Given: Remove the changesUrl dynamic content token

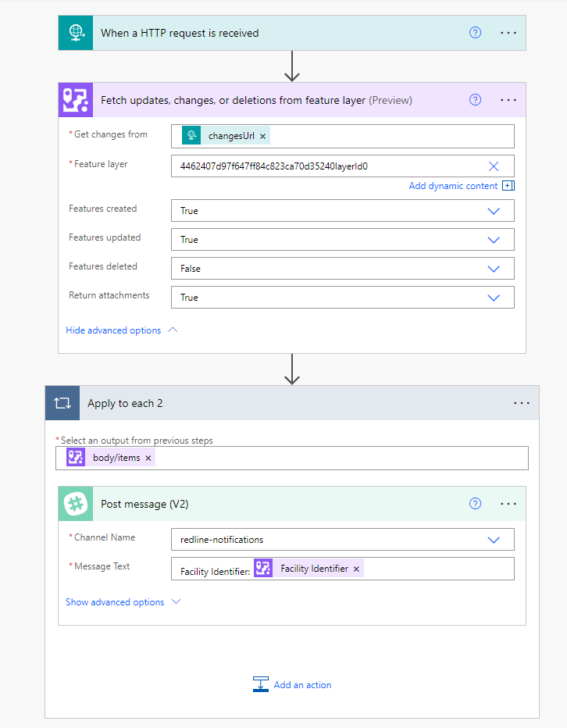Looking at the screenshot, I should 263,136.
